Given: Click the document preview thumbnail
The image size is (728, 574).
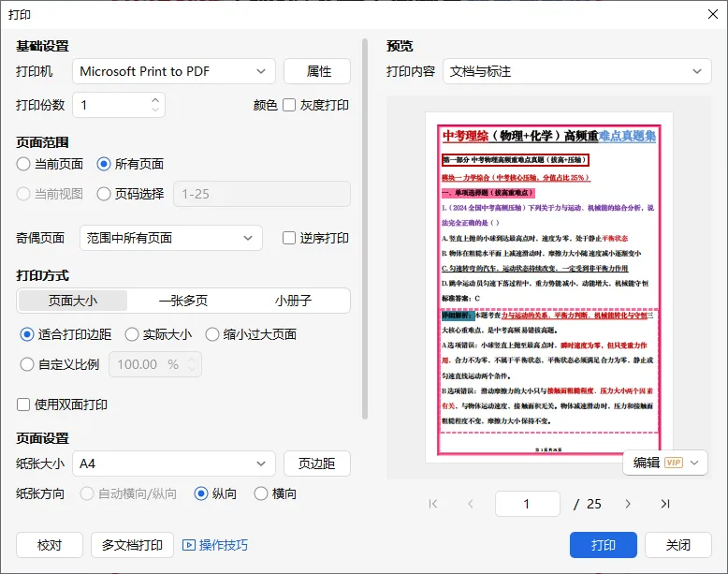Looking at the screenshot, I should pyautogui.click(x=548, y=287).
